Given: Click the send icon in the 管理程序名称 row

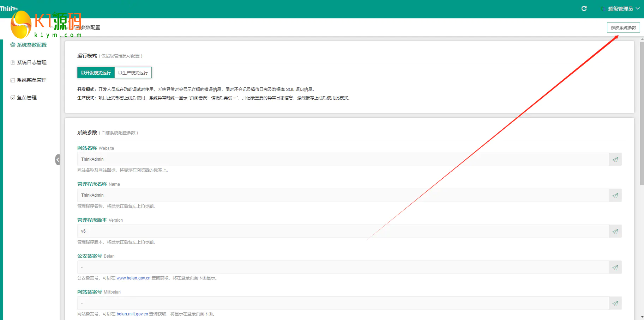Looking at the screenshot, I should 615,195.
